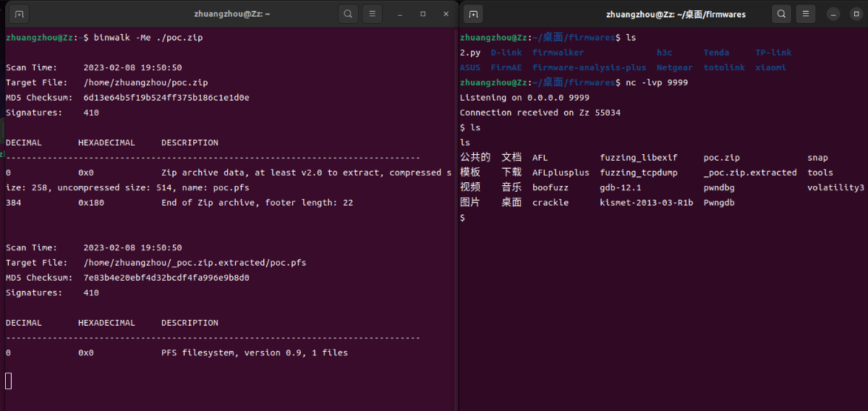Click the last $ prompt in the netcat shell
Image resolution: width=868 pixels, height=411 pixels.
[x=462, y=218]
